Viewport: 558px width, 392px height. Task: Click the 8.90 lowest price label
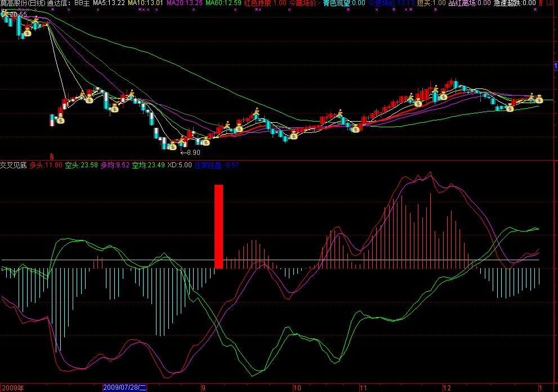(194, 153)
